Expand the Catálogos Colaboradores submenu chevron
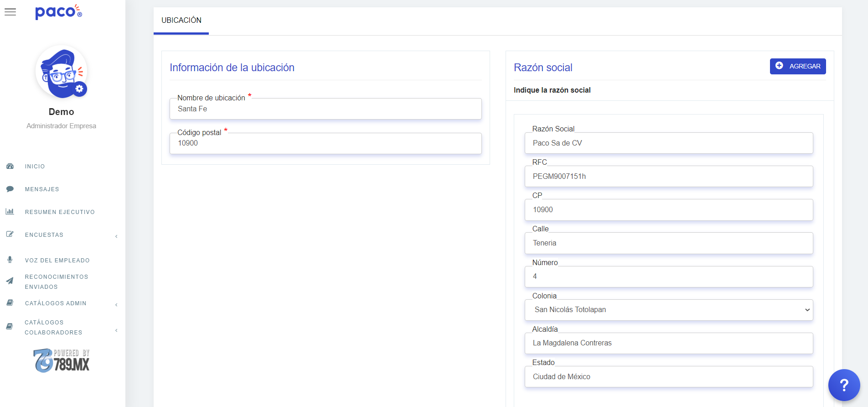 pos(116,330)
